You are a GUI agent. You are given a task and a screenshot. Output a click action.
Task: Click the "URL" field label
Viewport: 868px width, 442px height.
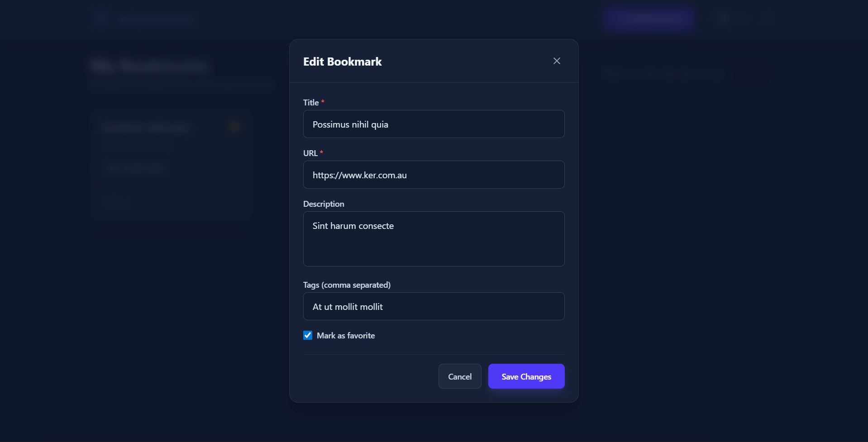(x=310, y=153)
